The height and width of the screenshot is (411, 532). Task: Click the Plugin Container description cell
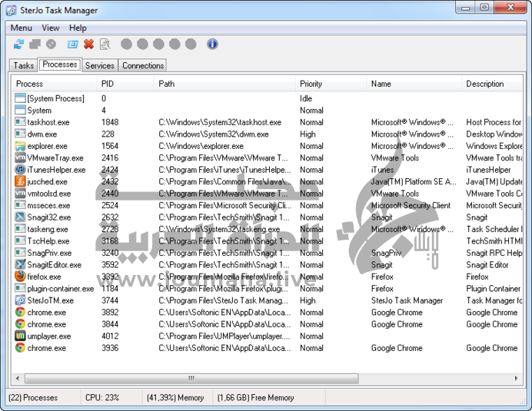[493, 289]
